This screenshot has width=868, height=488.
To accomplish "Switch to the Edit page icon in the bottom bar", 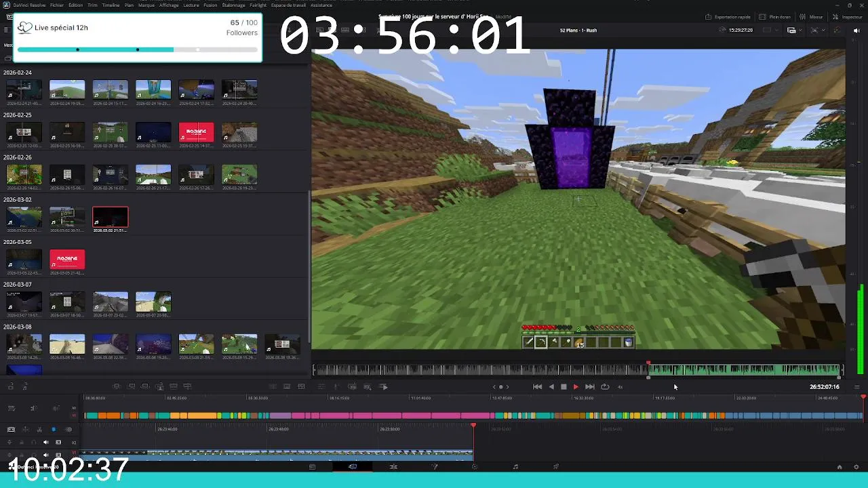I will click(x=393, y=466).
